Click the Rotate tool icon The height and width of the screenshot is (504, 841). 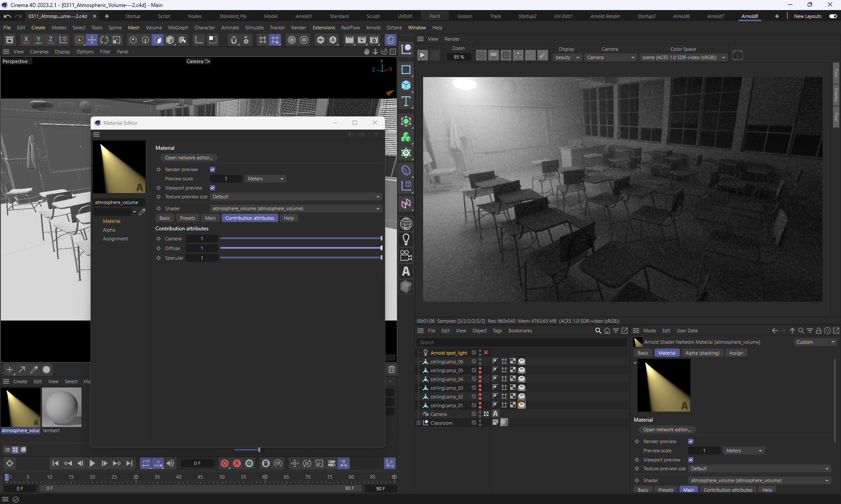point(104,40)
